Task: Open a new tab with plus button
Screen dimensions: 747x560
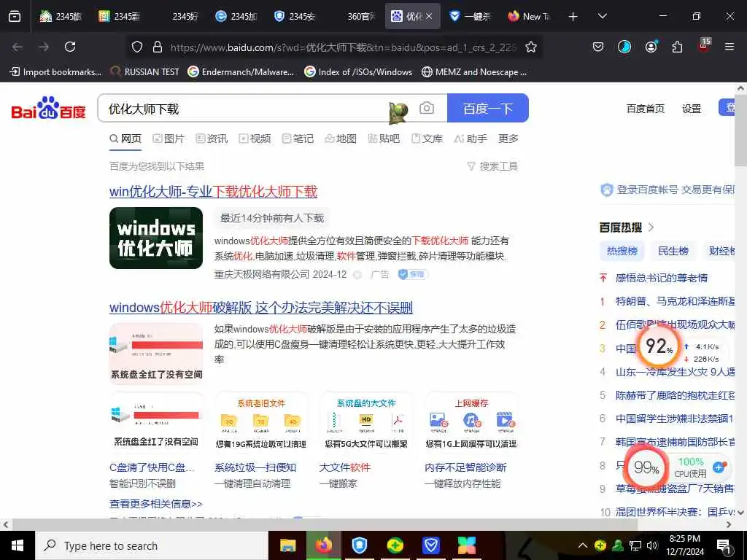Action: 573,17
